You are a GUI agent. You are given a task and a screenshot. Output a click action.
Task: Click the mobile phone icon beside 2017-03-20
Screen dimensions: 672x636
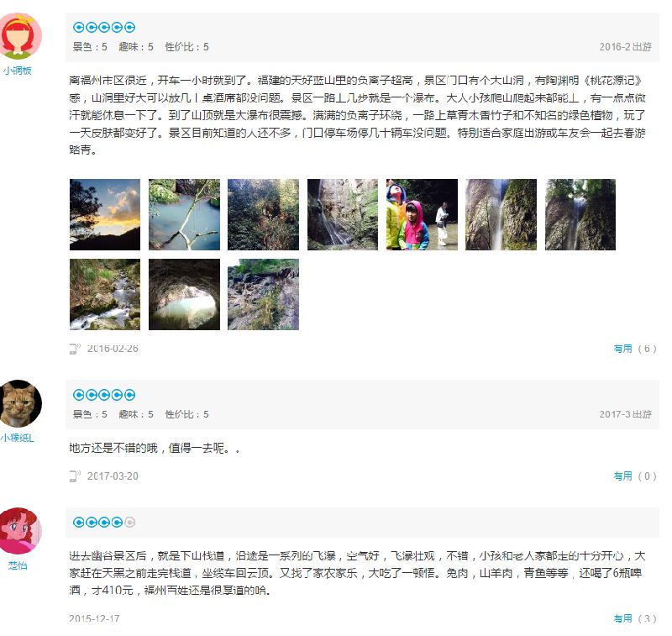pyautogui.click(x=75, y=476)
